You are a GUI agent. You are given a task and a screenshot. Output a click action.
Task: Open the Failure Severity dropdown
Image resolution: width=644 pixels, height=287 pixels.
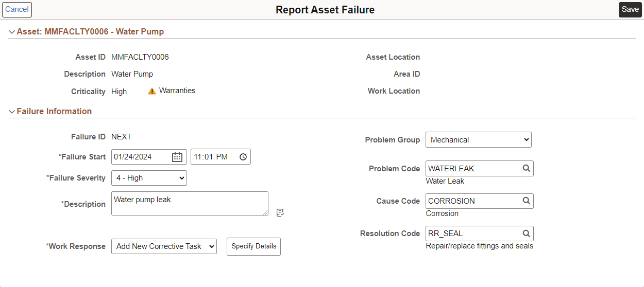(149, 178)
